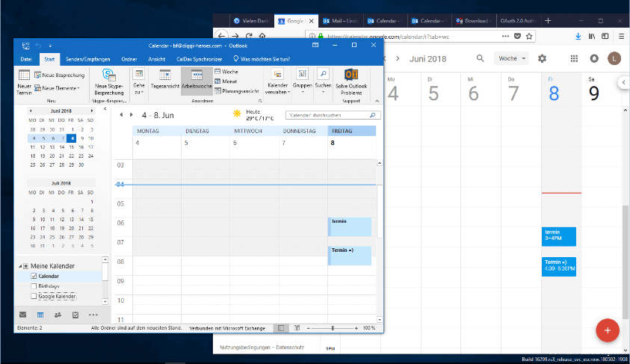Open Neue Skype-Besprechung
630x364 pixels.
[x=109, y=82]
